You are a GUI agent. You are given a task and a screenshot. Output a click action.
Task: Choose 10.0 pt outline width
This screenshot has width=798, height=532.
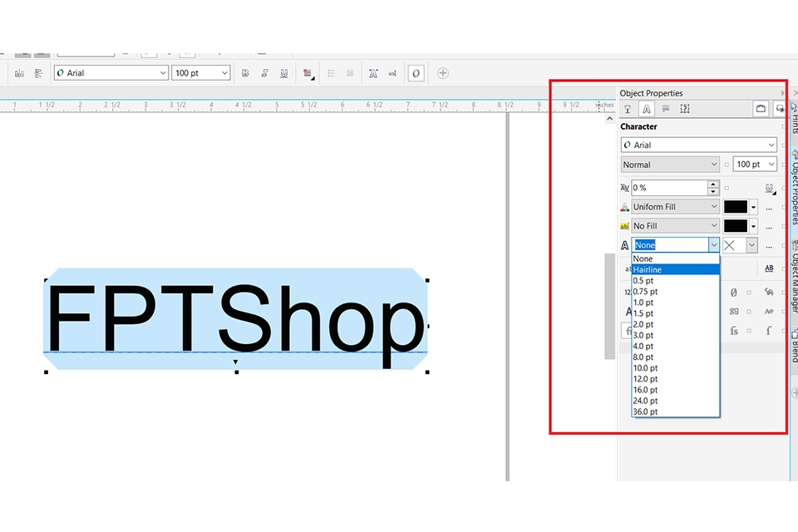coord(675,368)
